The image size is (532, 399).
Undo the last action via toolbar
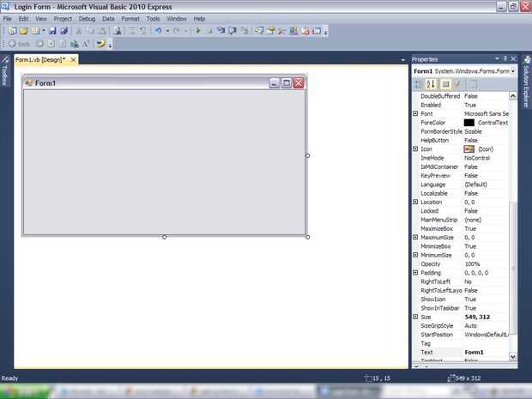click(158, 31)
